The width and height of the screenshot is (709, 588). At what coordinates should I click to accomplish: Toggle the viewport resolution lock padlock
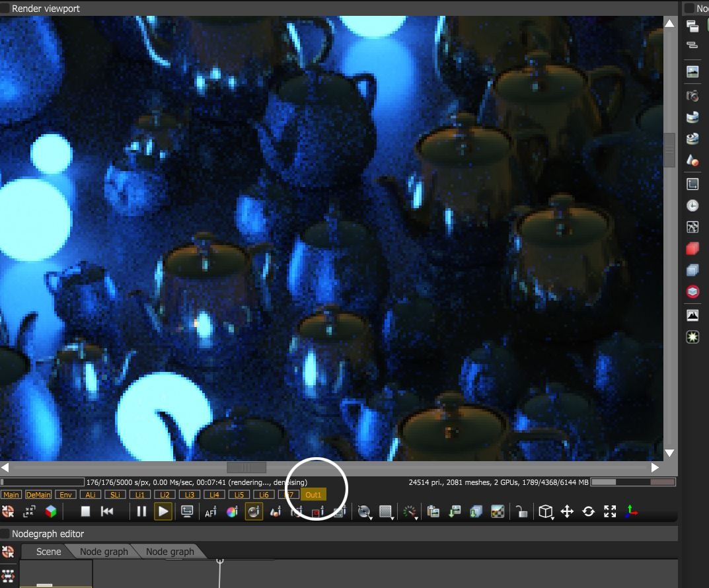[522, 511]
